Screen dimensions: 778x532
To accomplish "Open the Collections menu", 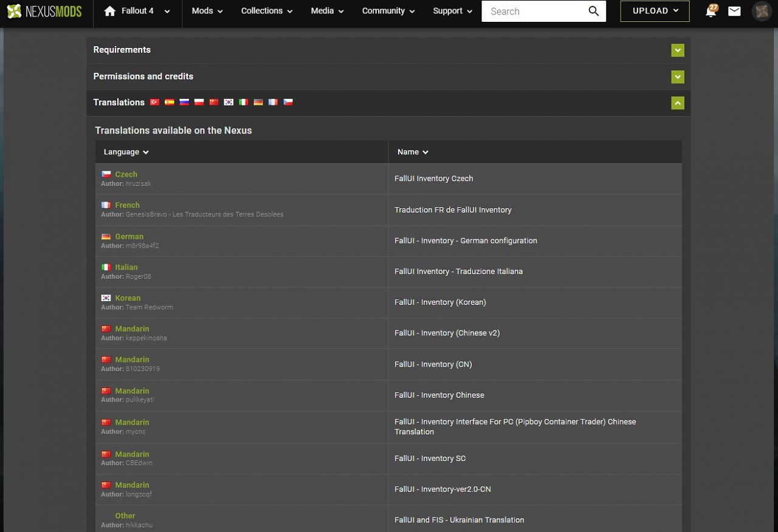I will click(267, 11).
